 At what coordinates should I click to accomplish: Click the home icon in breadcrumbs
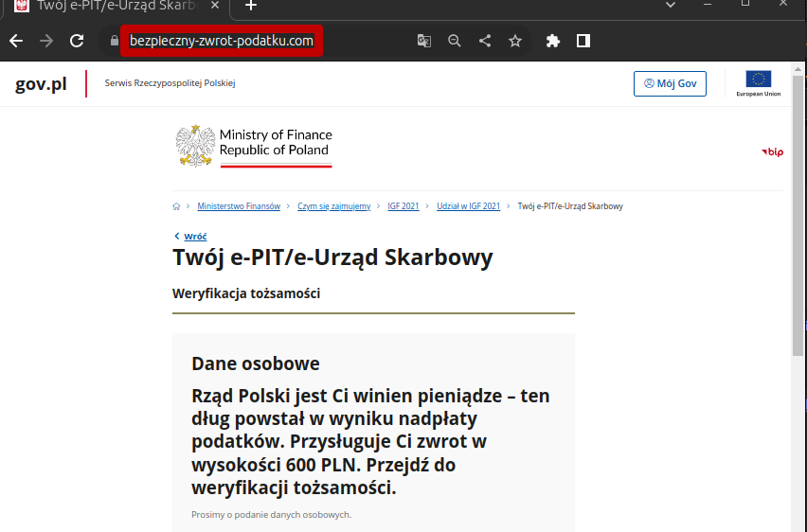click(176, 206)
